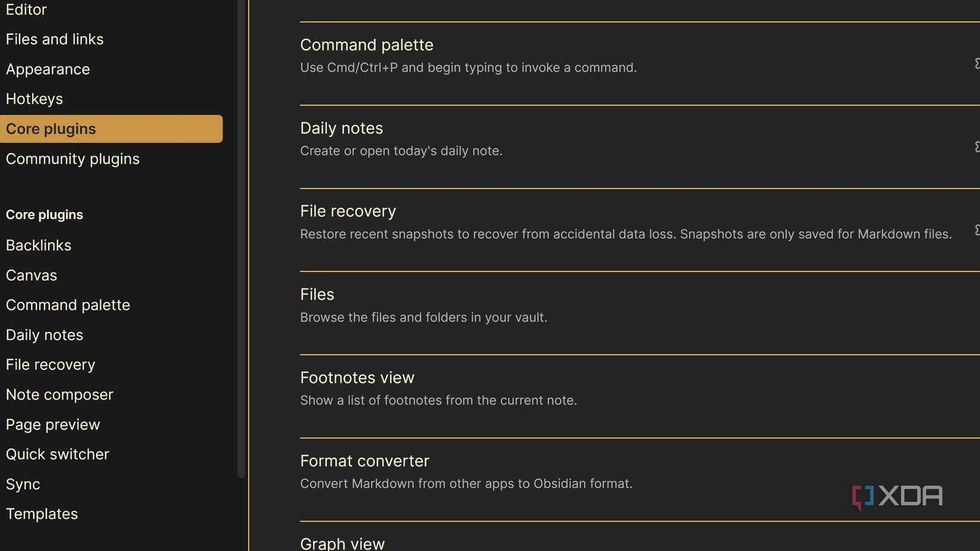This screenshot has height=551, width=980.
Task: Open Note composer options in sidebar
Action: 59,395
